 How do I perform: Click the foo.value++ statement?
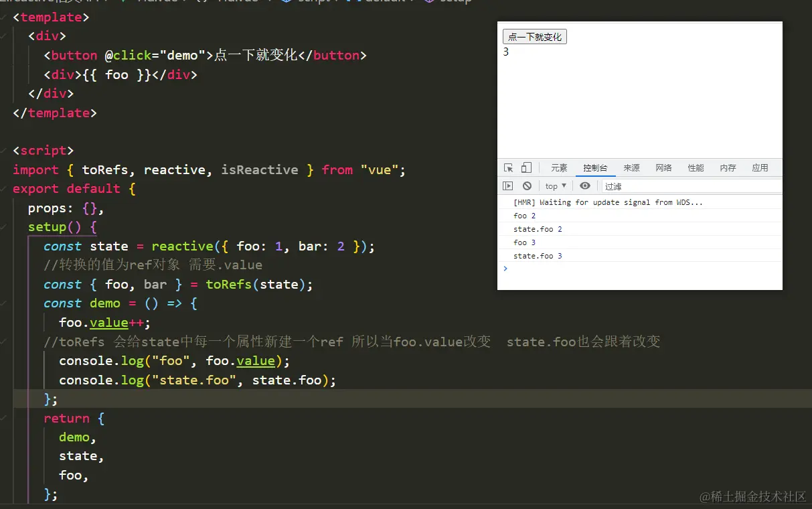(x=105, y=323)
